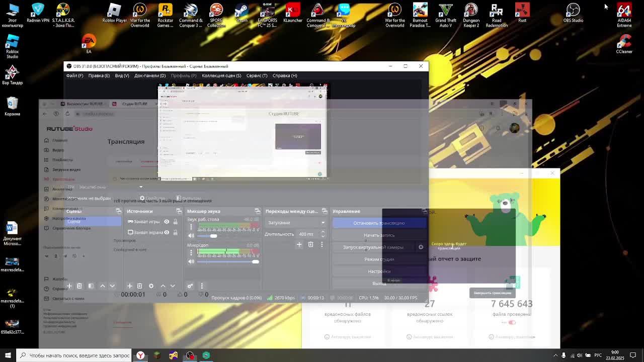Open advanced audio properties gears icon
The width and height of the screenshot is (644, 362).
[x=190, y=286]
